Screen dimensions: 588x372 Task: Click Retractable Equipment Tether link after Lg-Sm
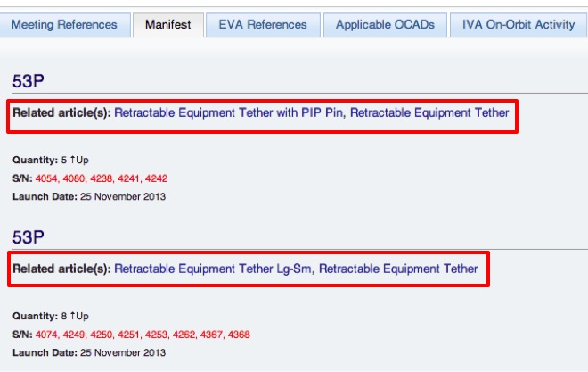[x=398, y=269]
